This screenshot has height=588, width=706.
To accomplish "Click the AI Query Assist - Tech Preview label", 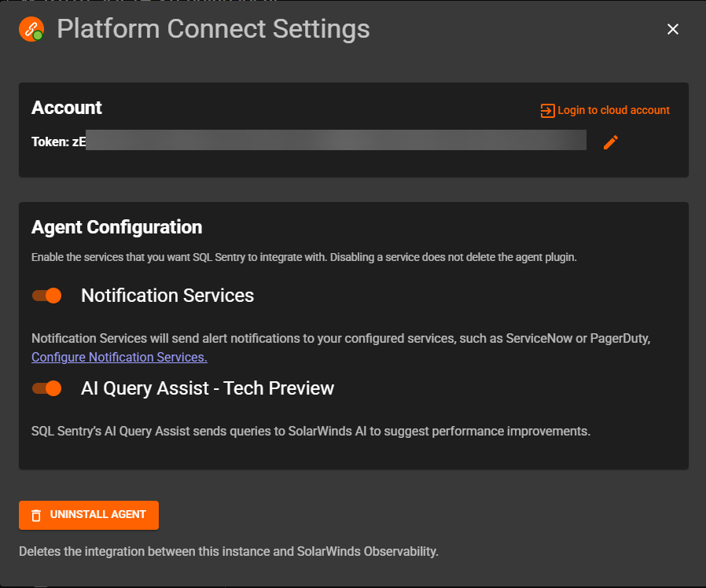I will (x=208, y=388).
